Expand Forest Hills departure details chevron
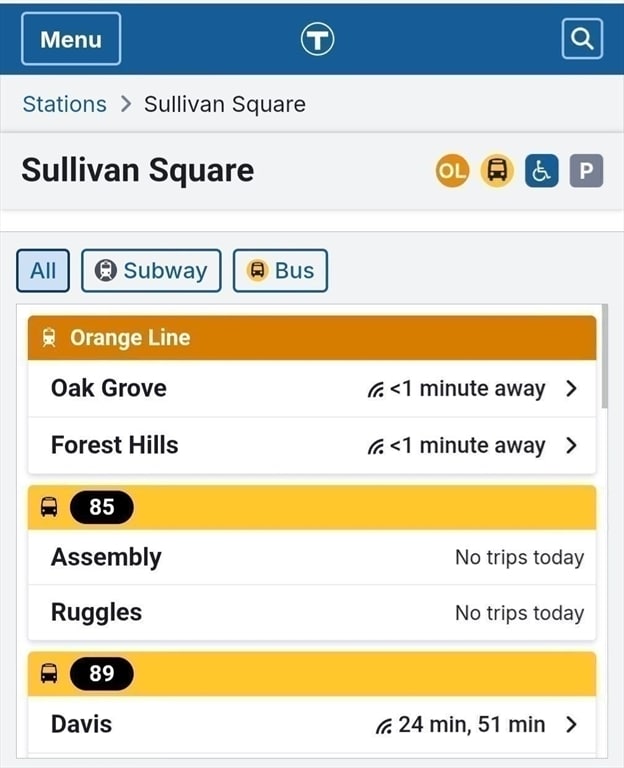The height and width of the screenshot is (768, 624). click(x=571, y=445)
